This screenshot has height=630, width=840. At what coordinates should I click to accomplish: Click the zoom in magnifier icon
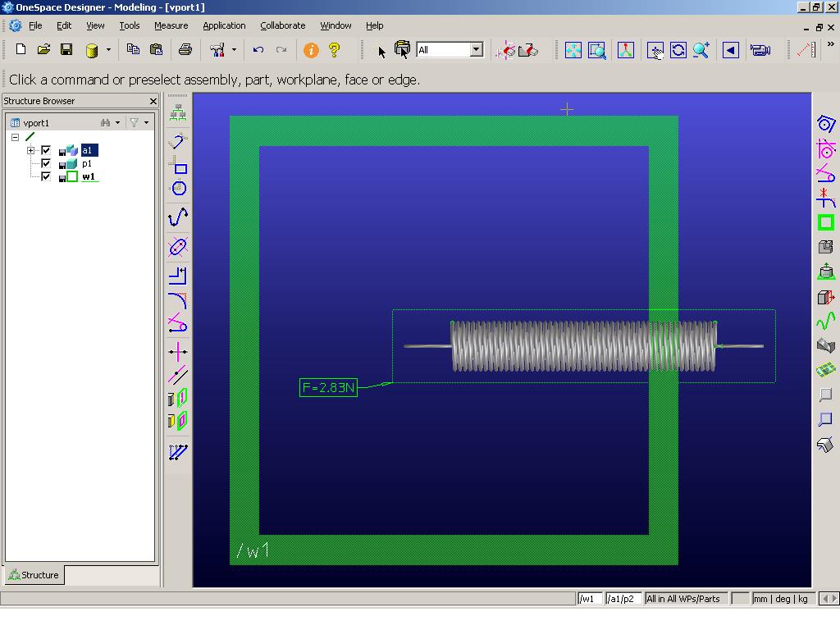click(701, 50)
